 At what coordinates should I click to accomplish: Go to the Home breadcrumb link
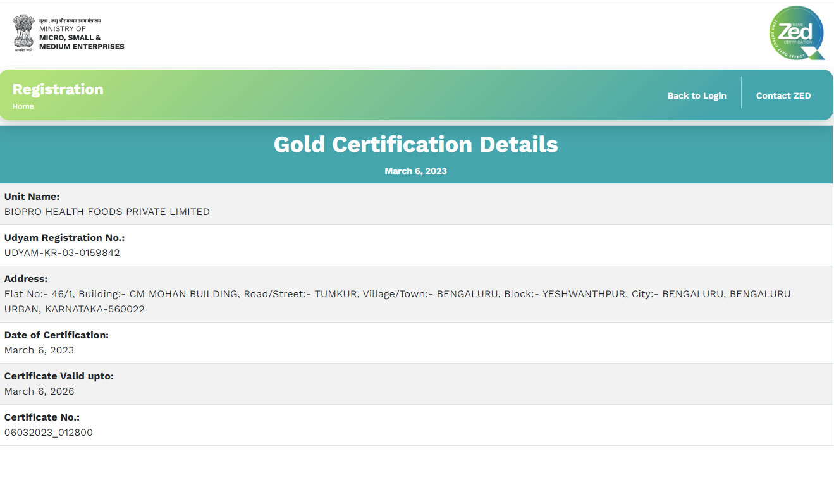click(x=23, y=106)
